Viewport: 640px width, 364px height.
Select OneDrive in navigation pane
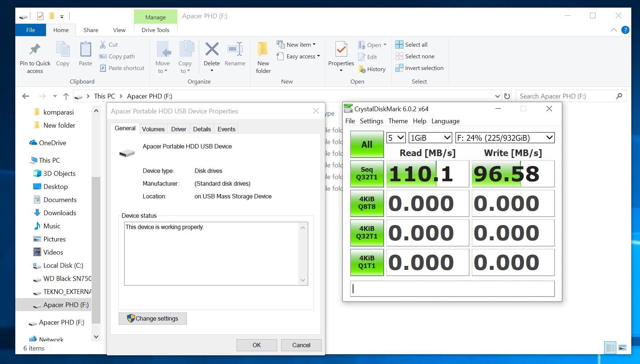47,143
